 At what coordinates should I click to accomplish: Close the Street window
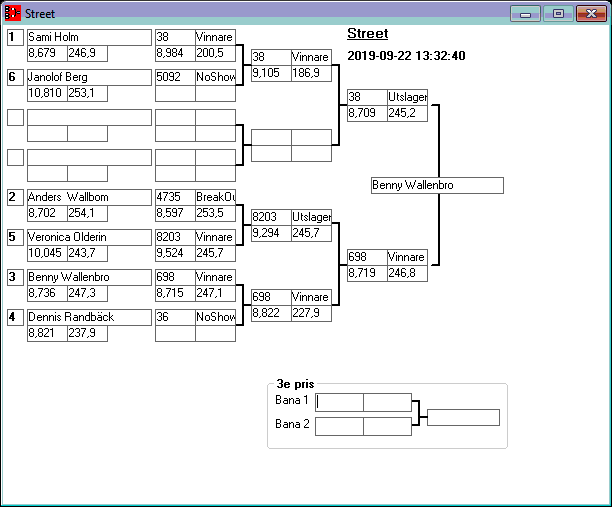(x=590, y=14)
